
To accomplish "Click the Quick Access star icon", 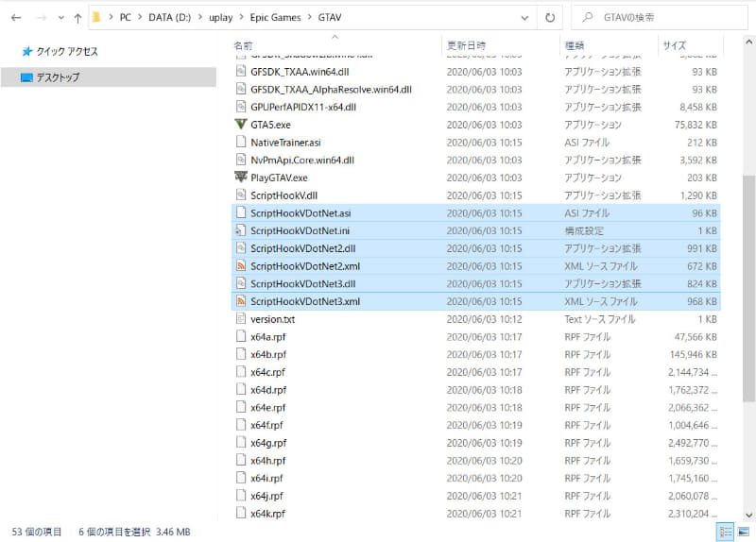I will (x=27, y=51).
